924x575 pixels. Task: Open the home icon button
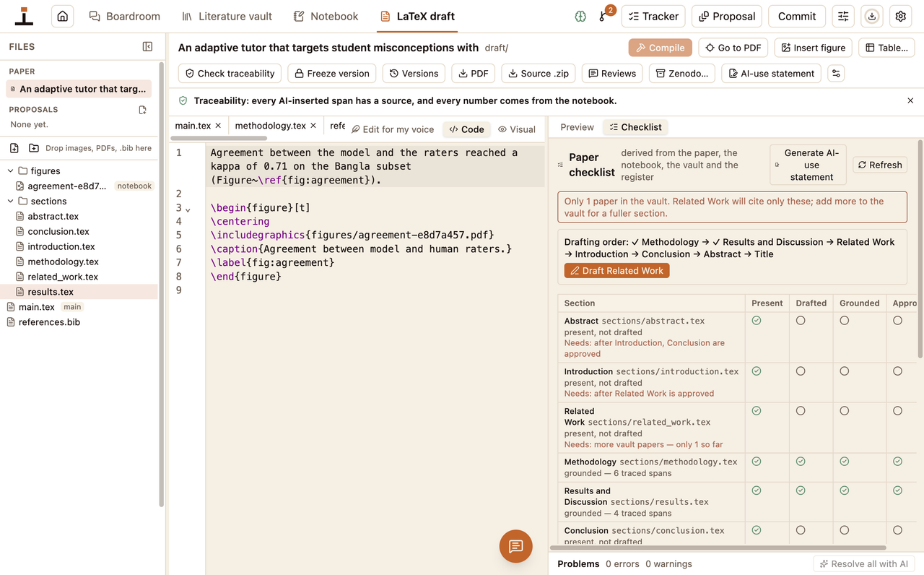pyautogui.click(x=63, y=16)
